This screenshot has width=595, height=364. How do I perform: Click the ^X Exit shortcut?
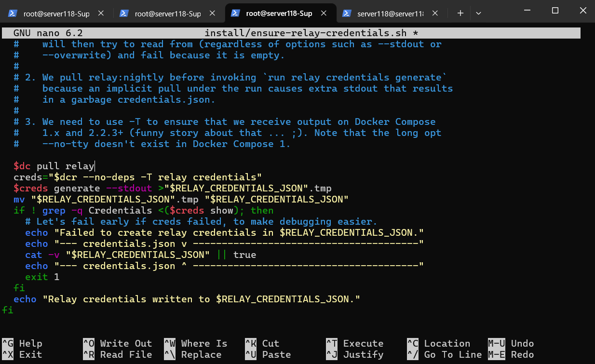point(23,354)
